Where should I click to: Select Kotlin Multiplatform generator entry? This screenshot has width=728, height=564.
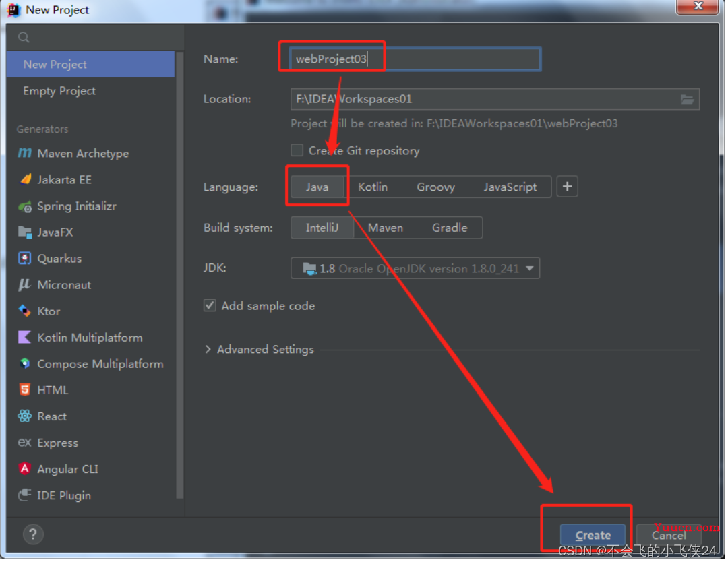point(90,338)
